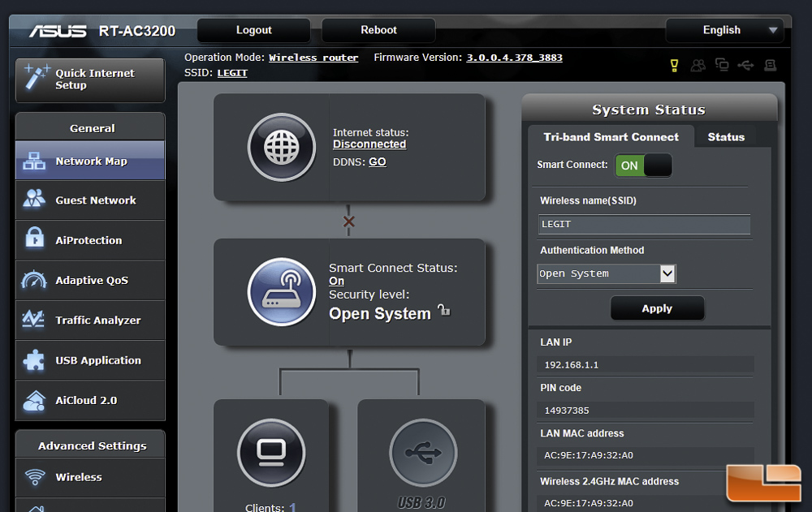Open Adaptive QoS section
Screen dimensions: 812x512
click(90, 280)
